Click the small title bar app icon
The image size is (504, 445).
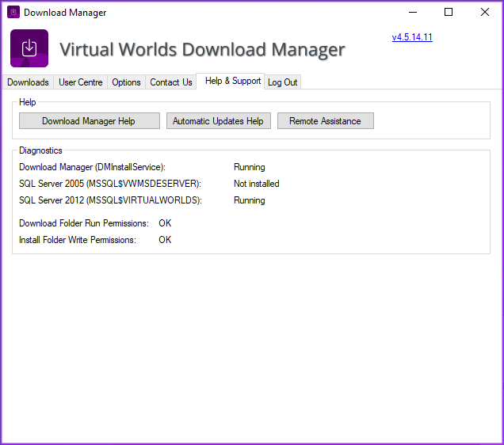13,12
